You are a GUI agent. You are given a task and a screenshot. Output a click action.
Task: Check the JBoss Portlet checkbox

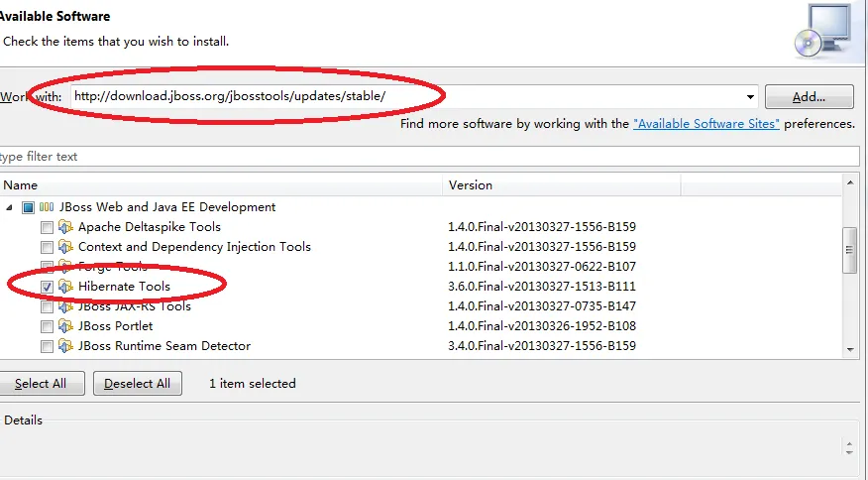point(47,327)
